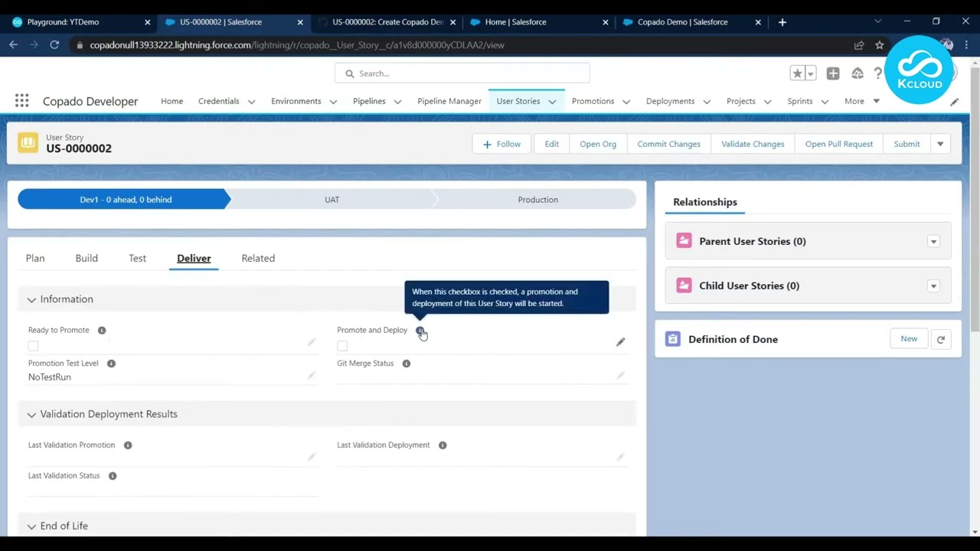Click the browser reload page icon
The image size is (980, 551).
click(x=54, y=45)
